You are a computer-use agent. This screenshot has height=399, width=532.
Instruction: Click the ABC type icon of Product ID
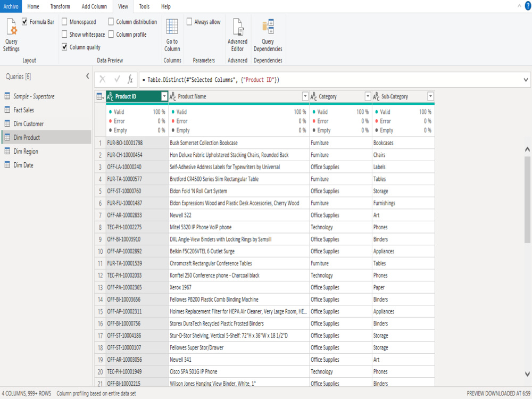pyautogui.click(x=110, y=97)
